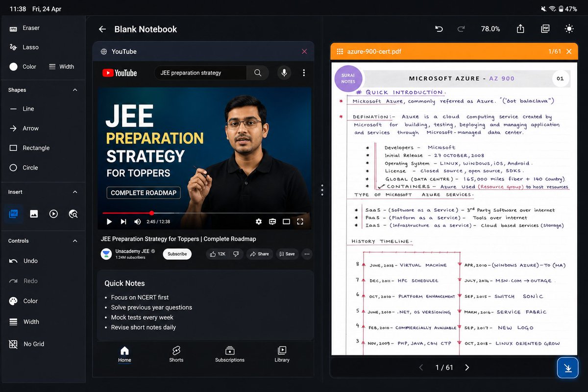588x392 pixels.
Task: Choose the Line shape
Action: pyautogui.click(x=22, y=109)
